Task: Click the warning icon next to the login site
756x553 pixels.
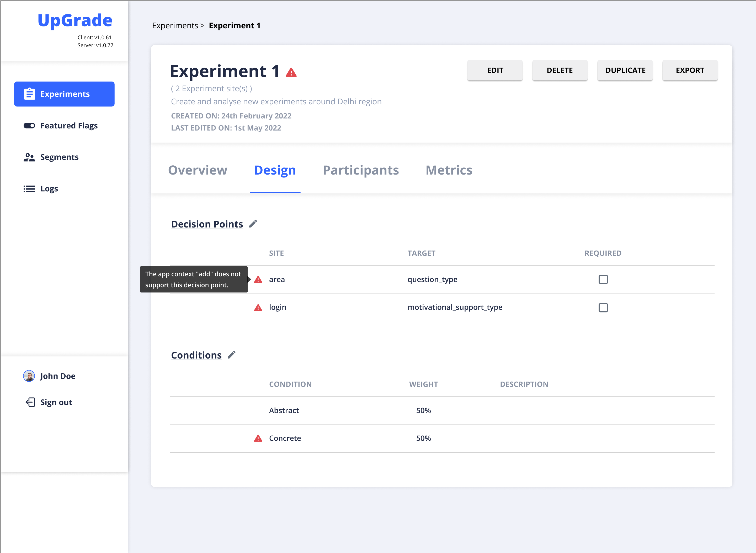Action: coord(258,307)
